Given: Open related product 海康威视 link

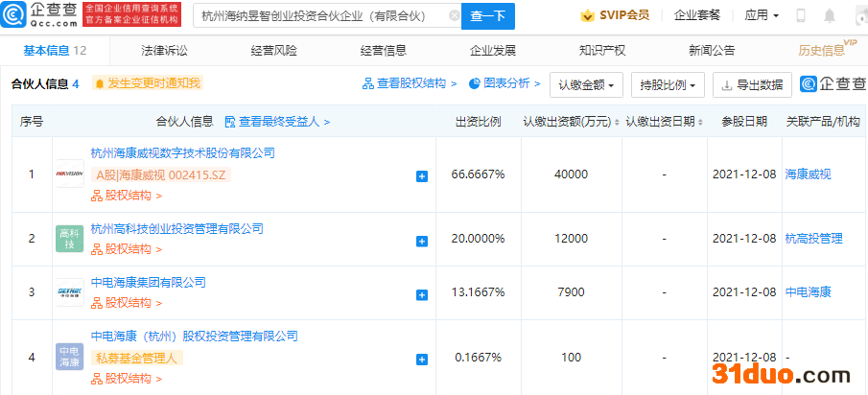Looking at the screenshot, I should 809,174.
